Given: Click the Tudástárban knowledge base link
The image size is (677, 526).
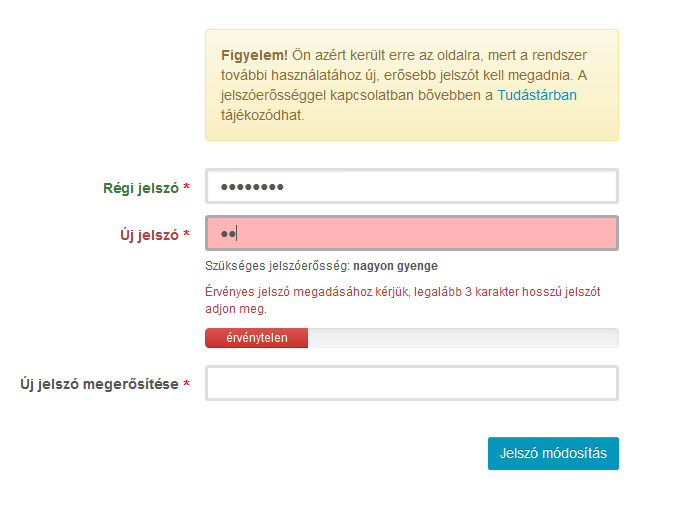Looking at the screenshot, I should (x=537, y=96).
